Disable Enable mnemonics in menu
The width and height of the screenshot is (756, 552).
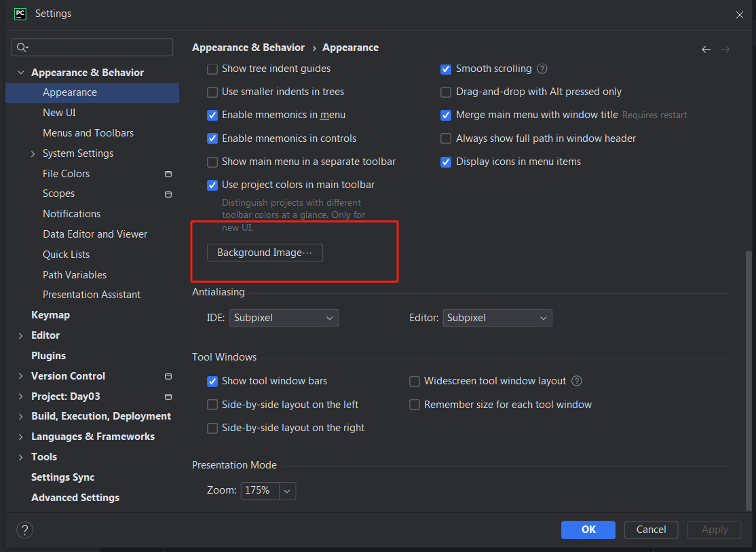pos(212,115)
